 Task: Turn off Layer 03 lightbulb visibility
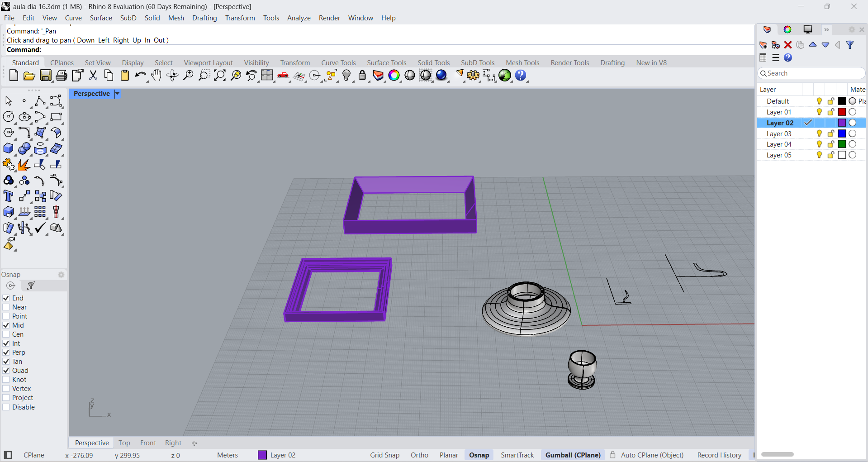tap(819, 133)
